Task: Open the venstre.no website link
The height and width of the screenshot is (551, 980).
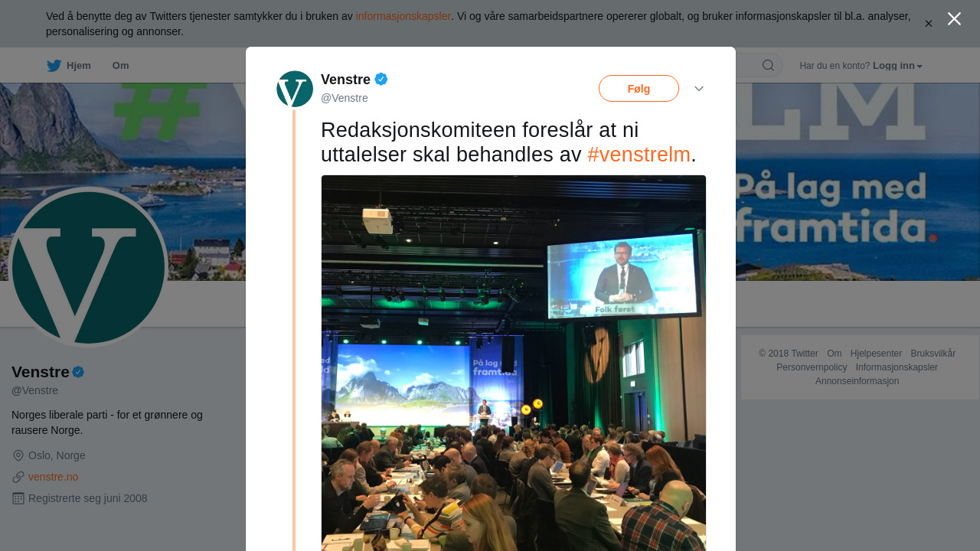Action: tap(54, 477)
